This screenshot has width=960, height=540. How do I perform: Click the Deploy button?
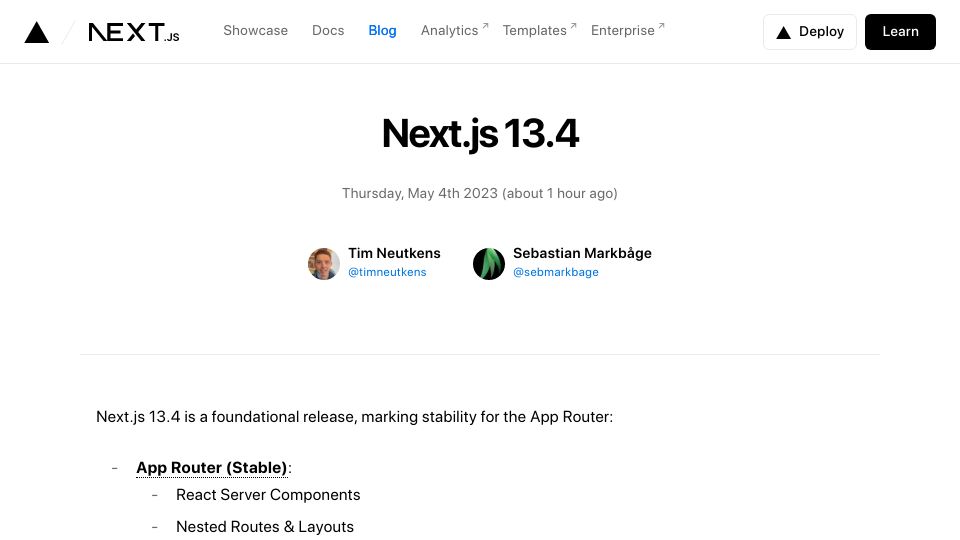pos(809,32)
